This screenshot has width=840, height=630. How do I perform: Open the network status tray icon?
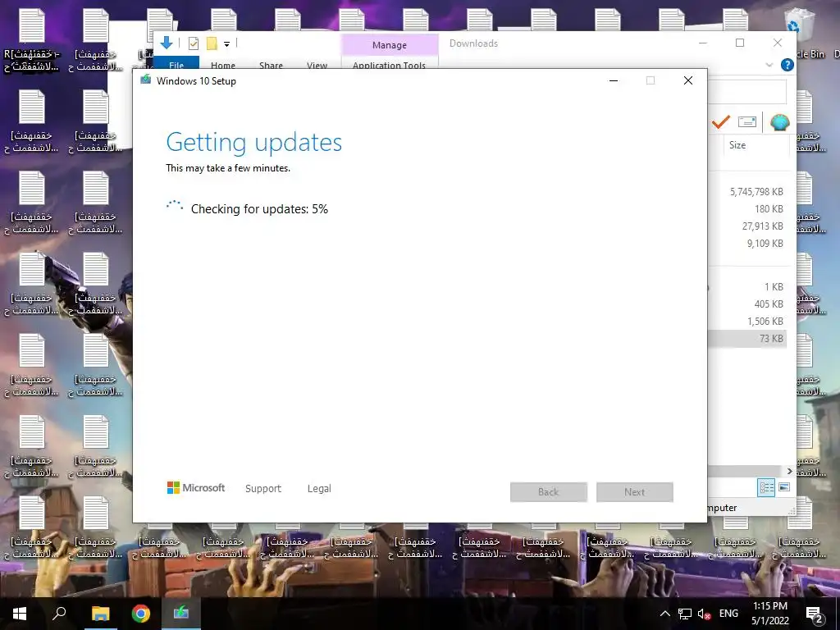(x=685, y=614)
